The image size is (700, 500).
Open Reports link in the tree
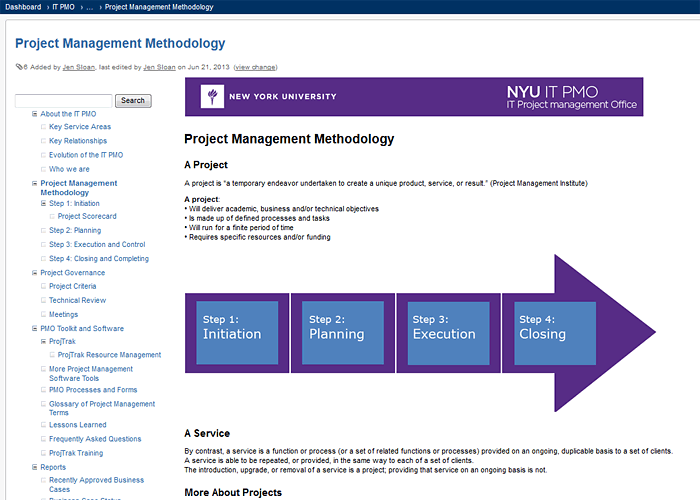pos(53,467)
